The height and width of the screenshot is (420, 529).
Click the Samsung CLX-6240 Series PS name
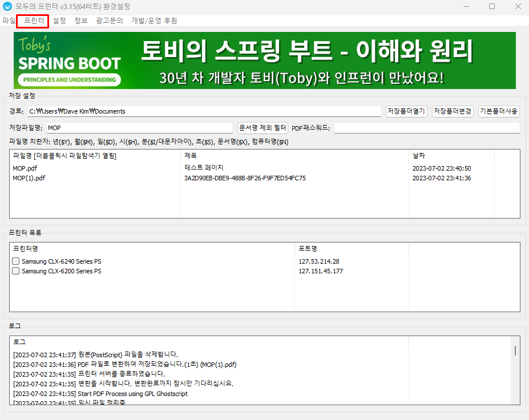click(x=62, y=261)
